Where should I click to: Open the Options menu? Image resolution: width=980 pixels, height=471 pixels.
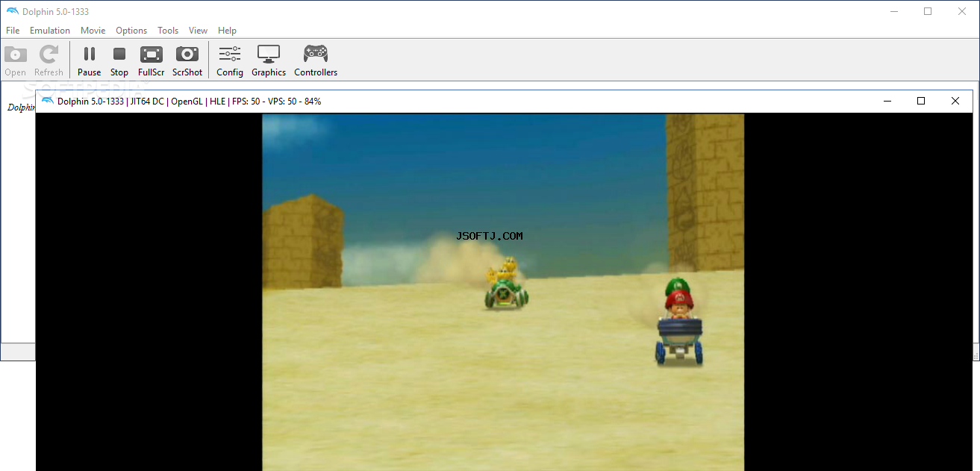click(x=131, y=31)
